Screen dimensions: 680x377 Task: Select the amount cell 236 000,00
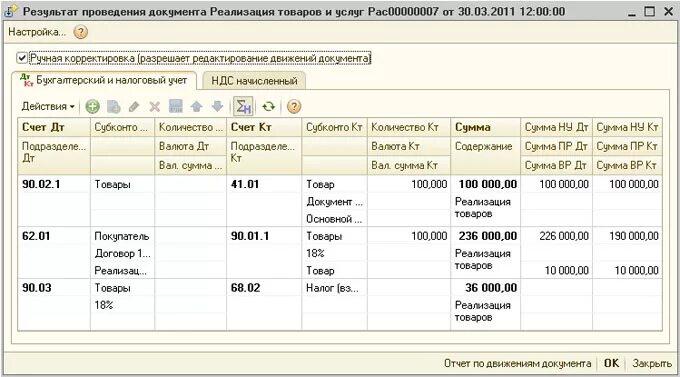coord(485,236)
